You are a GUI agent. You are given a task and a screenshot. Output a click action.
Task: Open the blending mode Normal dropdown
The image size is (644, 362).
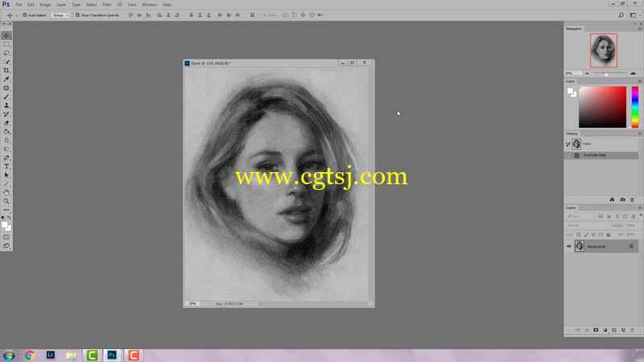[x=586, y=225]
